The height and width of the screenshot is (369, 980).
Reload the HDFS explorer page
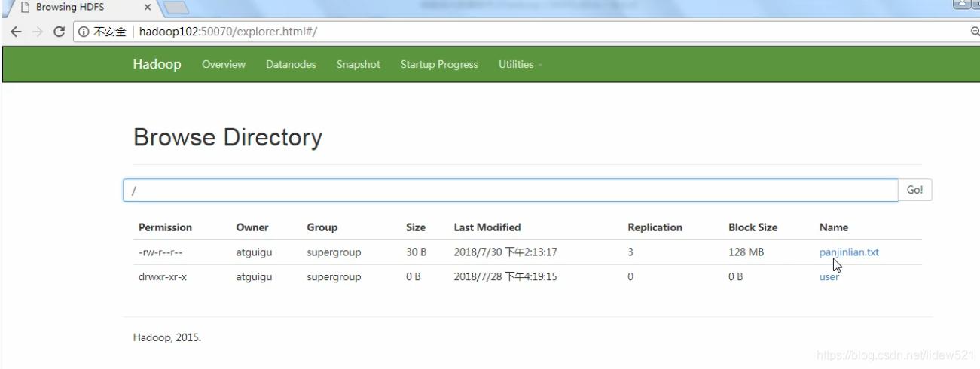click(60, 32)
